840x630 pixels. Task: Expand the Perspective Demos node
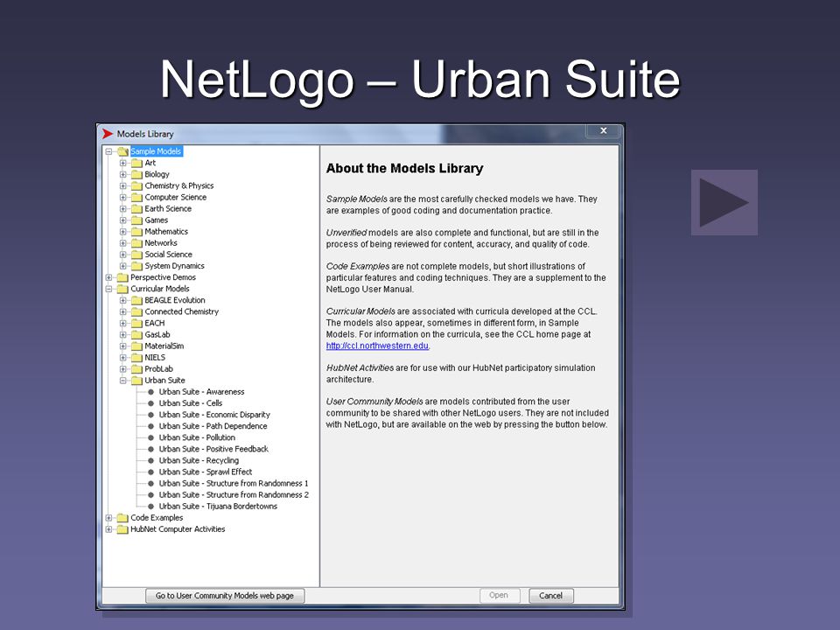[x=108, y=277]
